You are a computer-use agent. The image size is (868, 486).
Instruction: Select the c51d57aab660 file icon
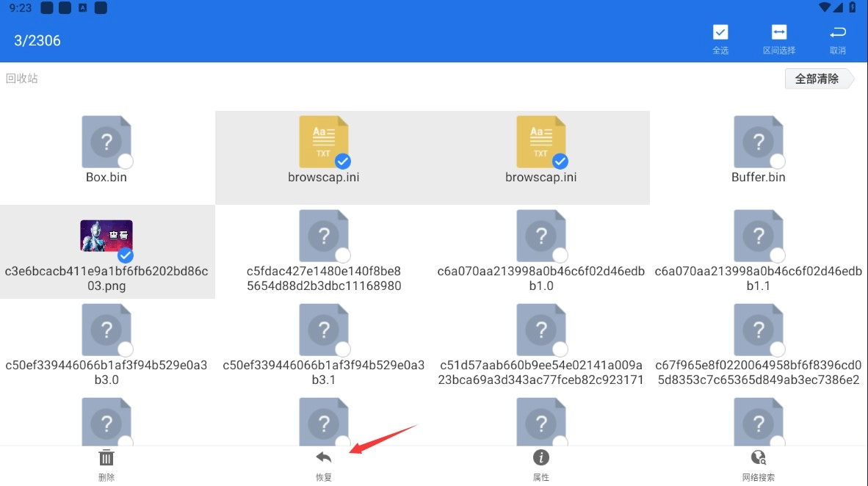pyautogui.click(x=541, y=330)
